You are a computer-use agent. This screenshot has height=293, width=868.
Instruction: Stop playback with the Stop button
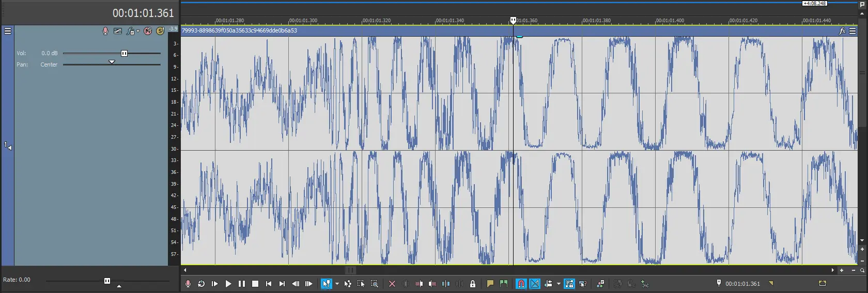click(x=255, y=284)
